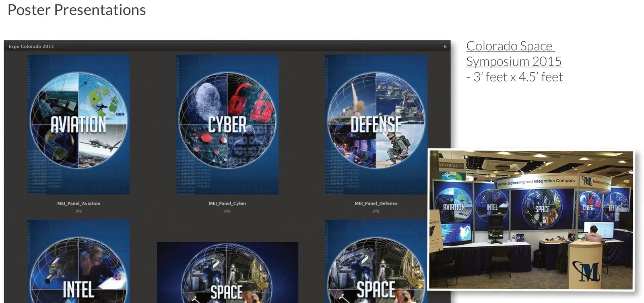Click the MEI_Panel_Aviation file name
The height and width of the screenshot is (303, 644).
(78, 203)
